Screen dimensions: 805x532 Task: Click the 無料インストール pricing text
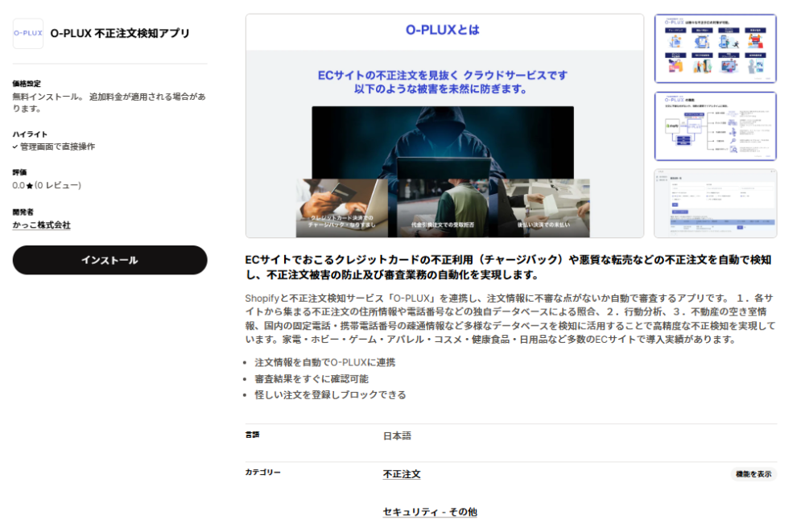tap(109, 102)
